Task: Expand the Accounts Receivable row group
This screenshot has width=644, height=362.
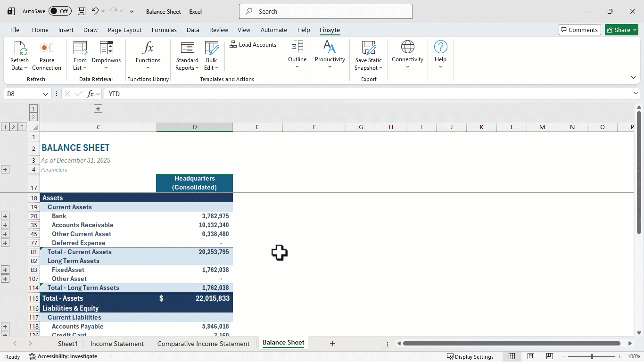Action: point(5,225)
